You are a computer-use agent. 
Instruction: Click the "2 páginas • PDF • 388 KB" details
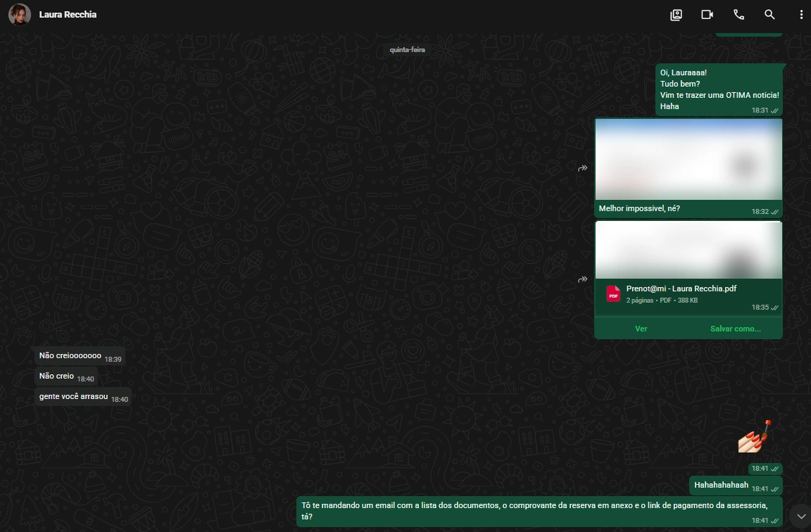pos(662,300)
